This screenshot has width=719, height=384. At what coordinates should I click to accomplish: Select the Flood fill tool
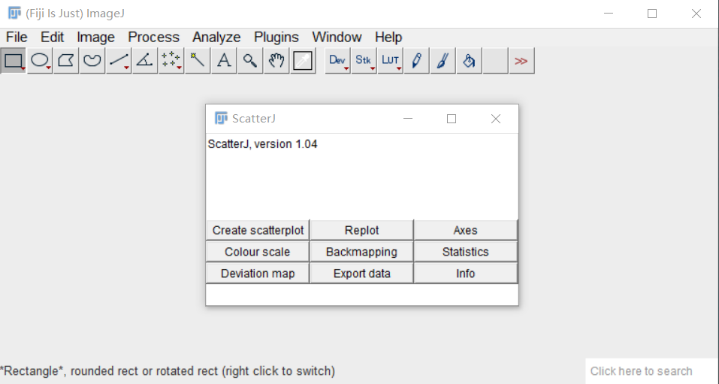469,61
